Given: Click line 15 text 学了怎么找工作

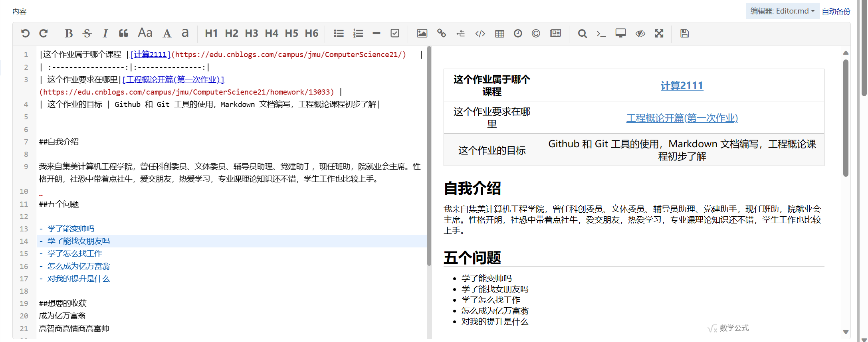Looking at the screenshot, I should click(75, 253).
